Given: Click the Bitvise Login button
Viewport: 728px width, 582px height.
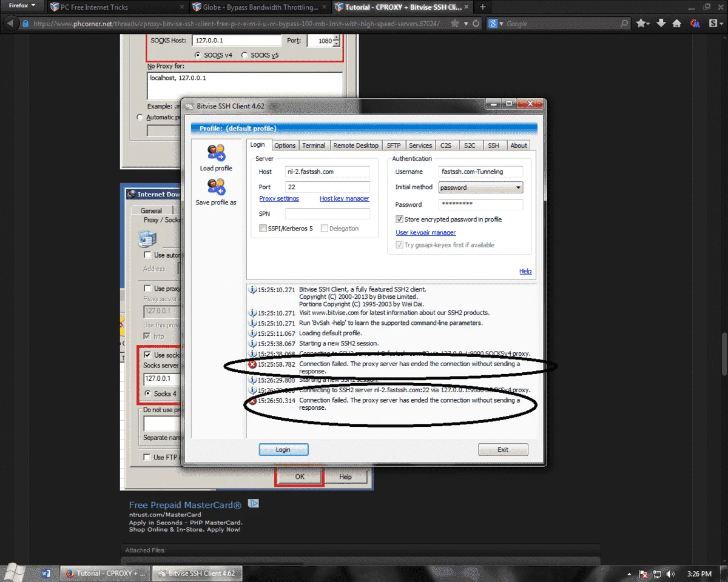Looking at the screenshot, I should (x=283, y=450).
